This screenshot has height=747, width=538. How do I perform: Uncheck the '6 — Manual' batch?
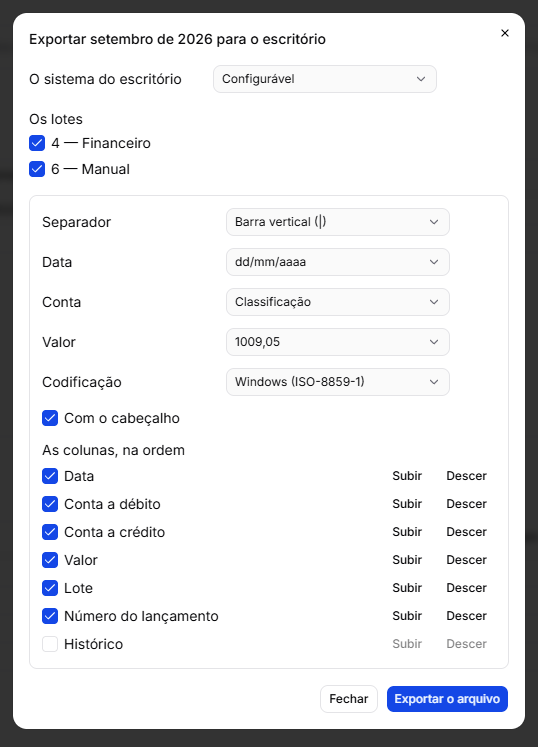(x=37, y=169)
